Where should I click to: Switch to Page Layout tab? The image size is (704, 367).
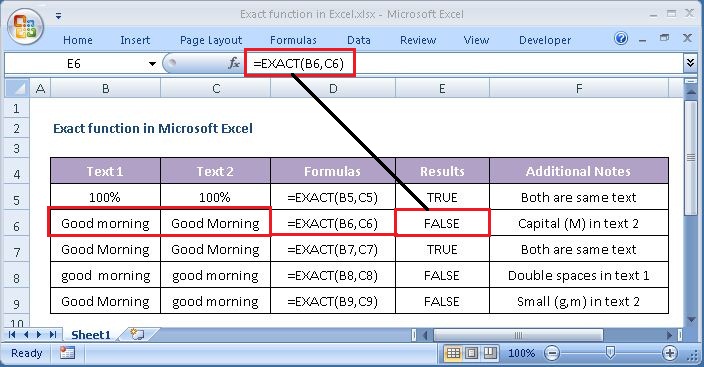[211, 40]
